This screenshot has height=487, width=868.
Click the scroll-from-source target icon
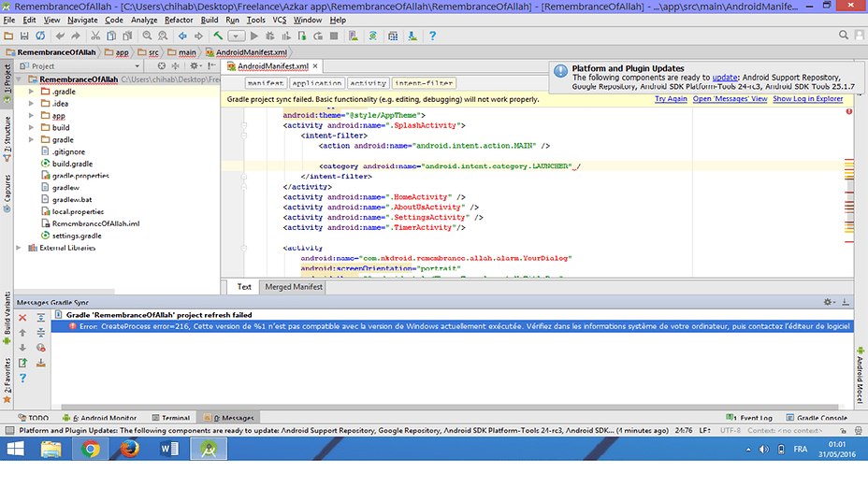click(161, 65)
